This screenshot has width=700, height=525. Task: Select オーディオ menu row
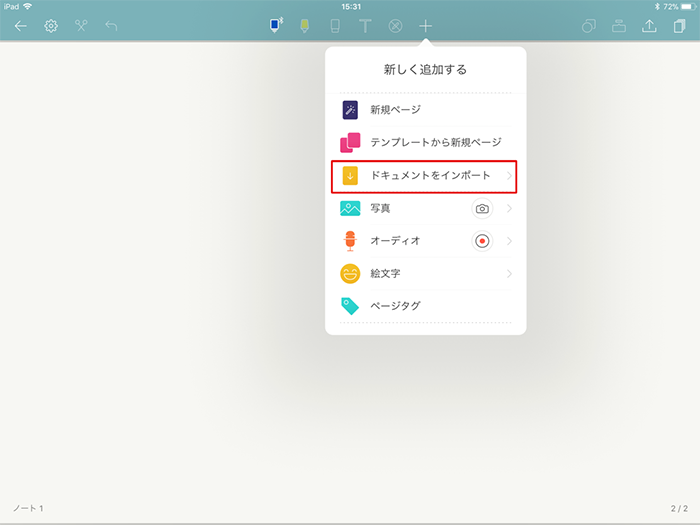pos(425,241)
